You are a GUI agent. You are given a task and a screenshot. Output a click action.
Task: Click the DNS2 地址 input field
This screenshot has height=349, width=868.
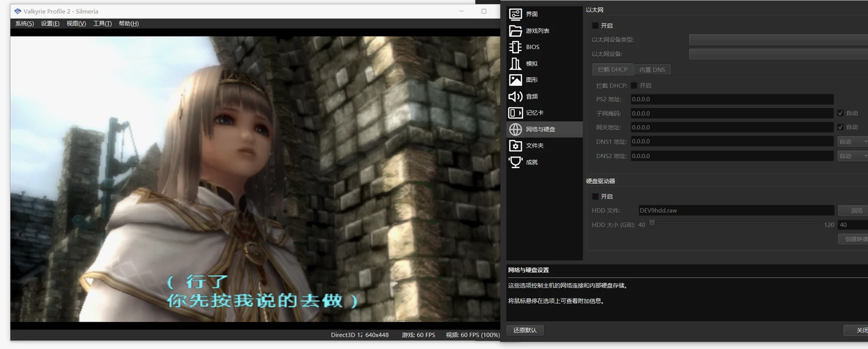click(732, 156)
